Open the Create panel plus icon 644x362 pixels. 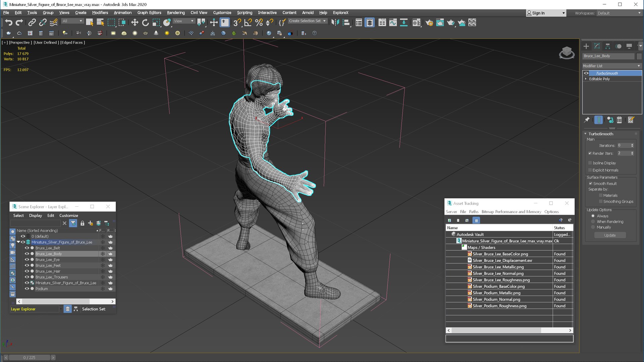(x=586, y=46)
